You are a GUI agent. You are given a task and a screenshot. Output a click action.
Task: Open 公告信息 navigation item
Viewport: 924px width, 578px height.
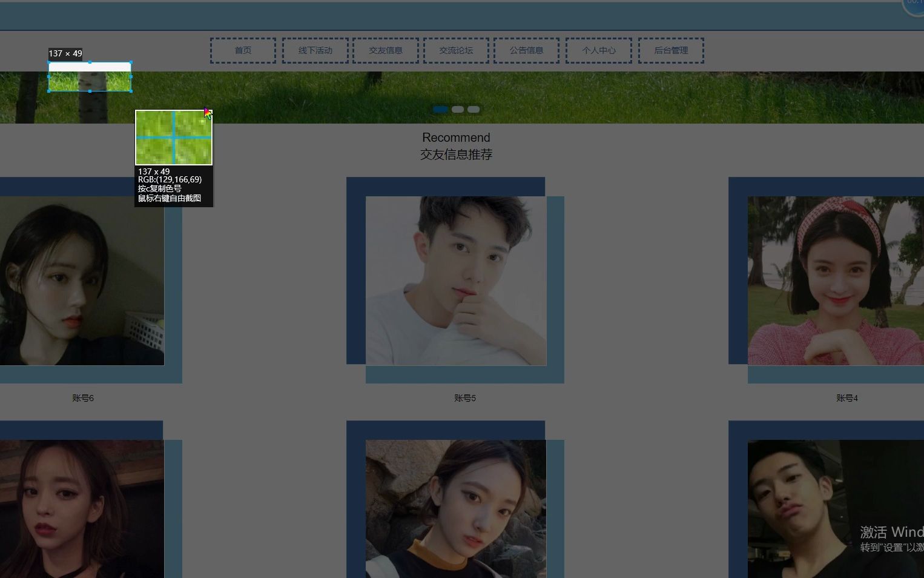(x=526, y=50)
